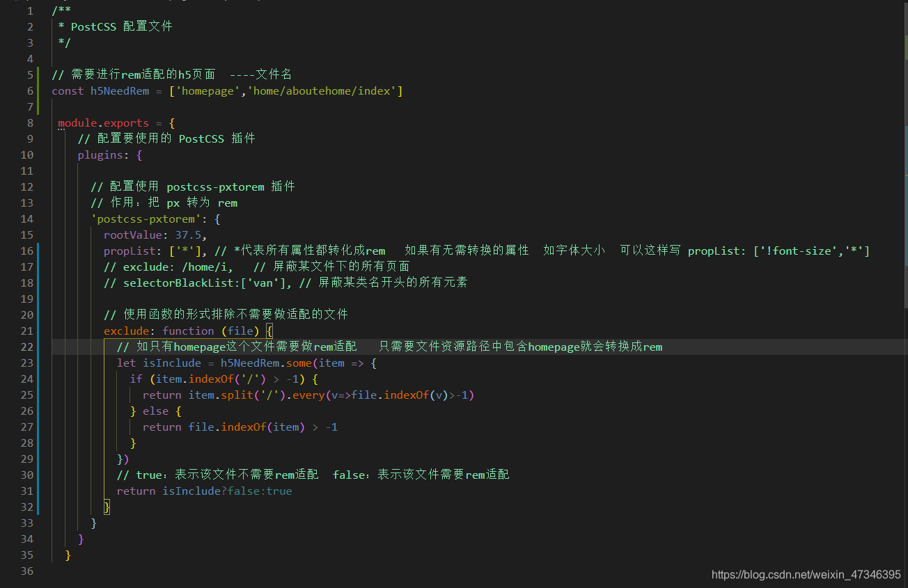Click the '配置使用 postcss-pxtorem 插件' comment
The height and width of the screenshot is (588, 908).
pyautogui.click(x=202, y=186)
